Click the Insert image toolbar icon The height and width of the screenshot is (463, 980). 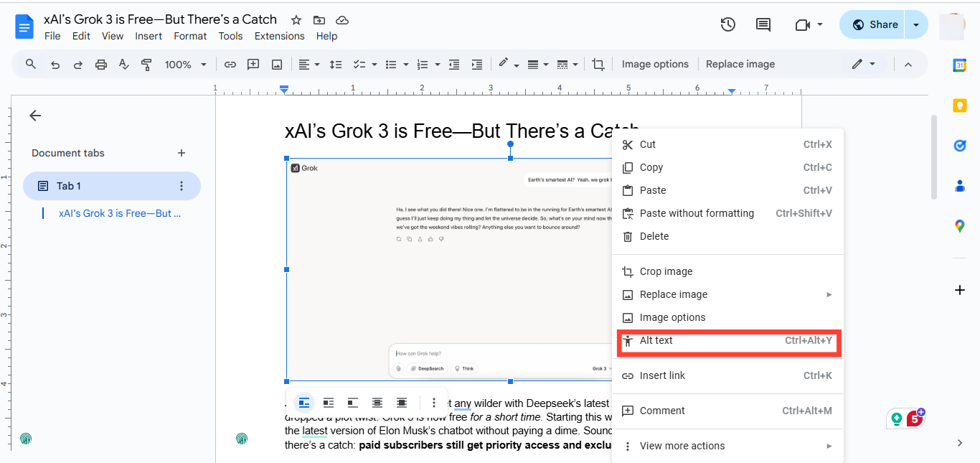click(277, 65)
